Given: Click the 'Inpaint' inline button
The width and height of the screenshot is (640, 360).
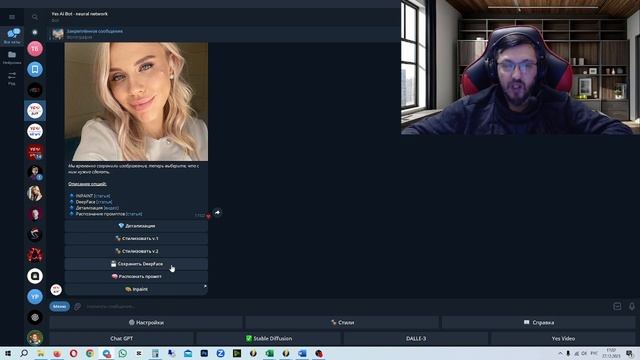Looking at the screenshot, I should [x=136, y=289].
